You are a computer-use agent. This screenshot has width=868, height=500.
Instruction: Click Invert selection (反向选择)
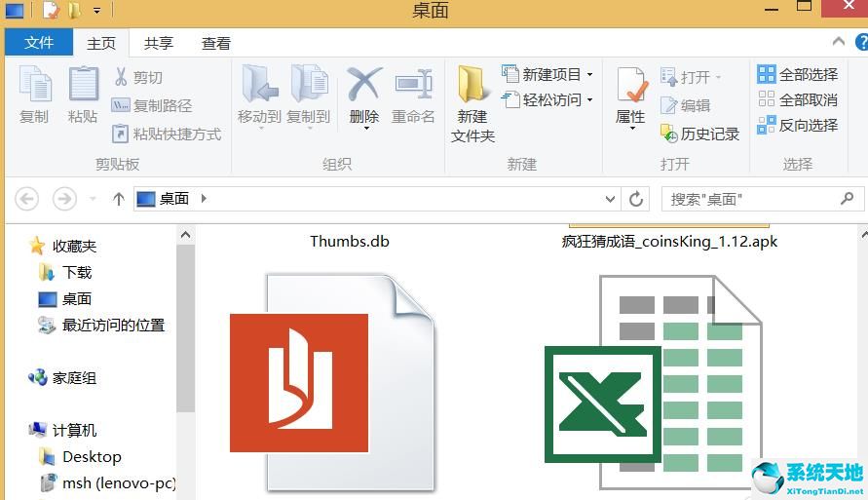tap(797, 125)
